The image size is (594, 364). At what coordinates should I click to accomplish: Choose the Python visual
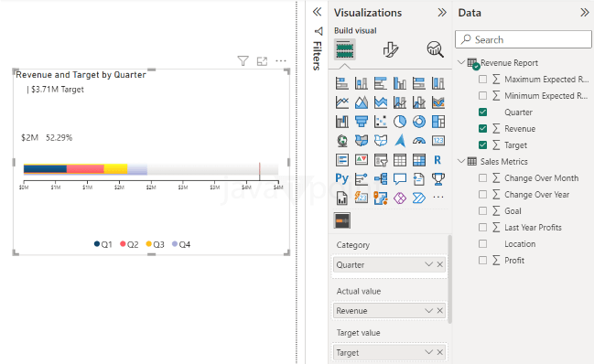click(x=342, y=178)
